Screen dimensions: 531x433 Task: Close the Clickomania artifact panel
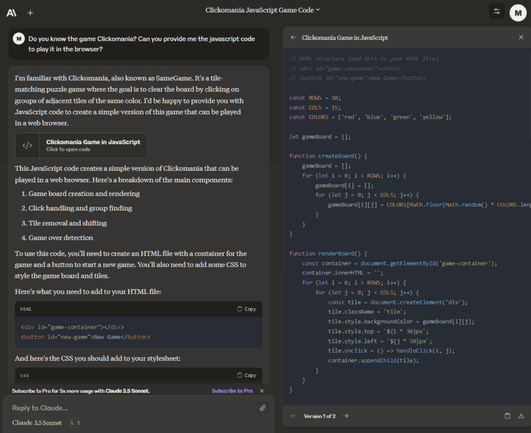521,37
